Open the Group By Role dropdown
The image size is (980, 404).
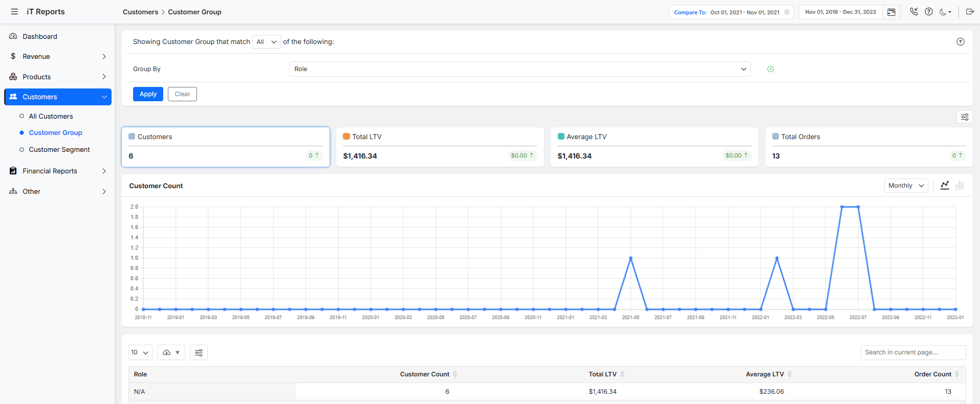coord(519,69)
